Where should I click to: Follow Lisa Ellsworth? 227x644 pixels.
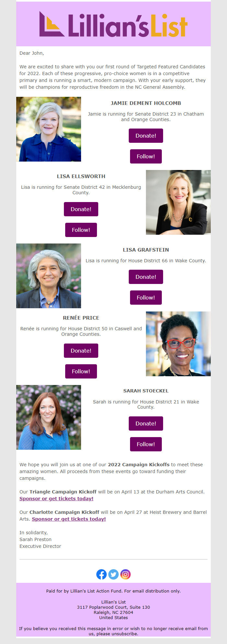click(x=81, y=230)
